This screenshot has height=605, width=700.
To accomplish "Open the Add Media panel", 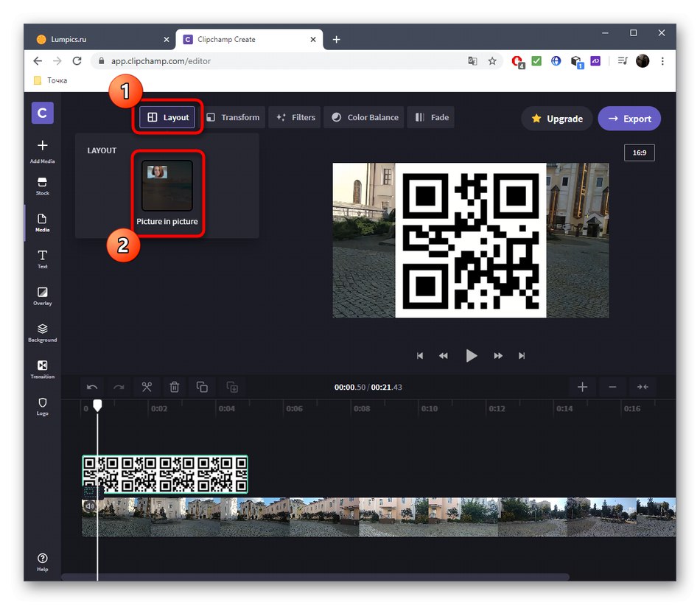I will point(43,151).
